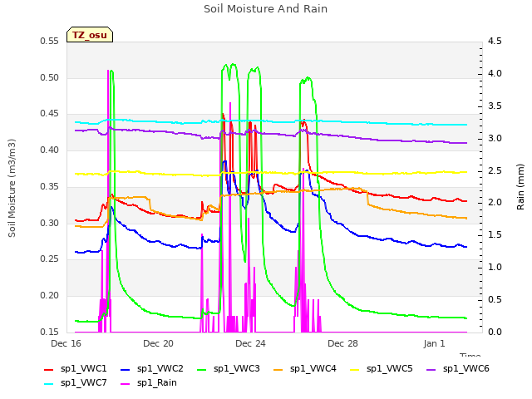Click the 0.20 left axis value

click(x=50, y=296)
